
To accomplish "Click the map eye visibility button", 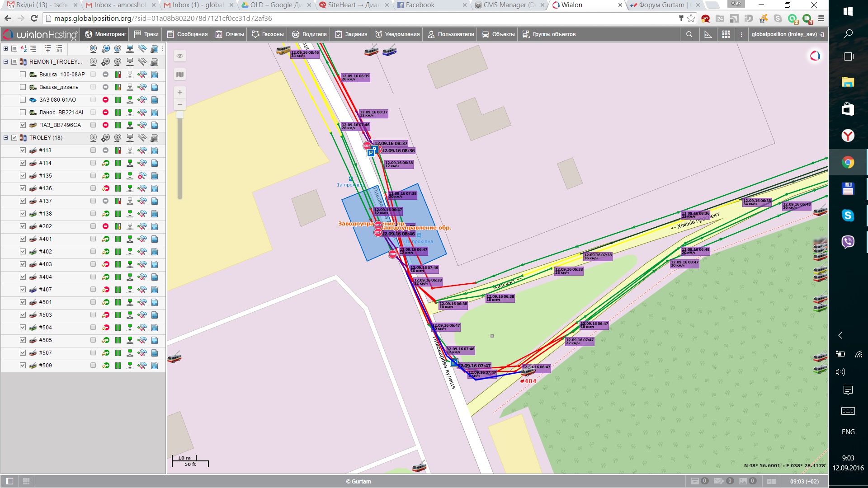I will click(x=180, y=56).
